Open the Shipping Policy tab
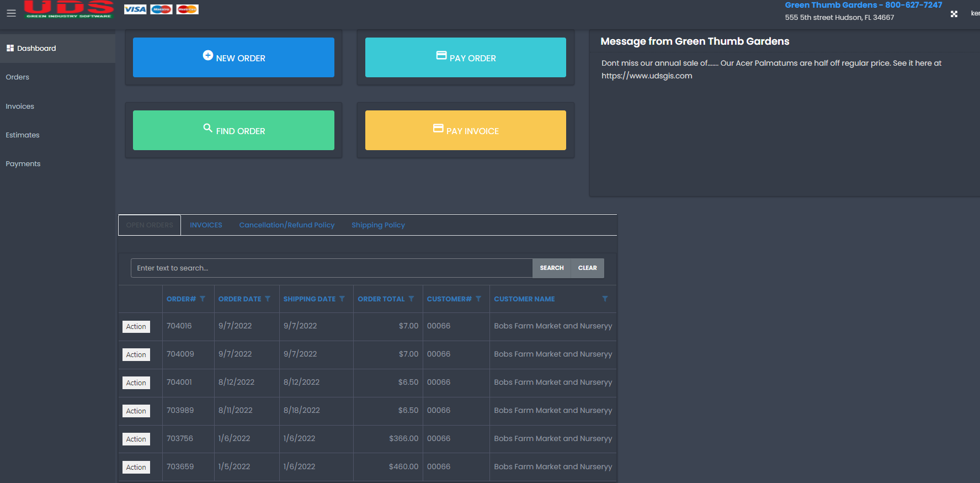 378,225
